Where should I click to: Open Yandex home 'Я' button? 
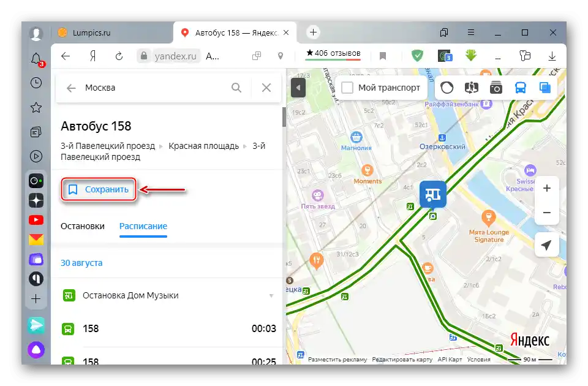[x=92, y=56]
